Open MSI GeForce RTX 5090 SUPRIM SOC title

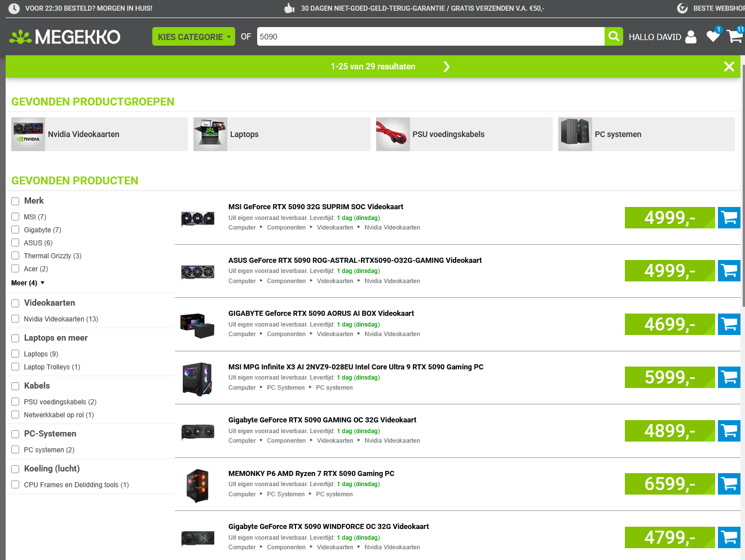point(316,207)
